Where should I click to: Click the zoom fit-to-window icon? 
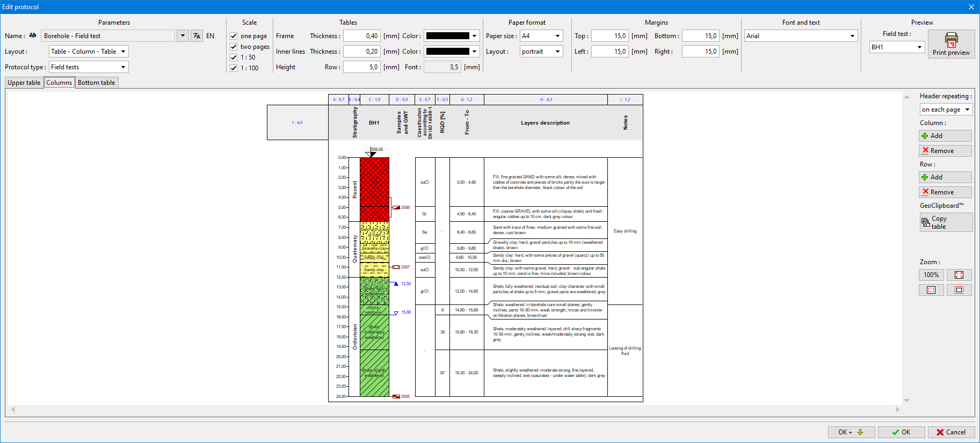coord(959,275)
